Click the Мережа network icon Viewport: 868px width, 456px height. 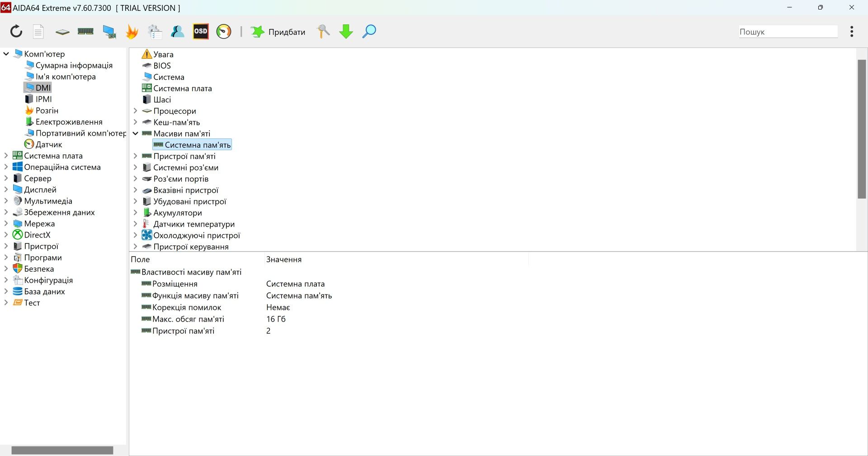click(x=18, y=223)
